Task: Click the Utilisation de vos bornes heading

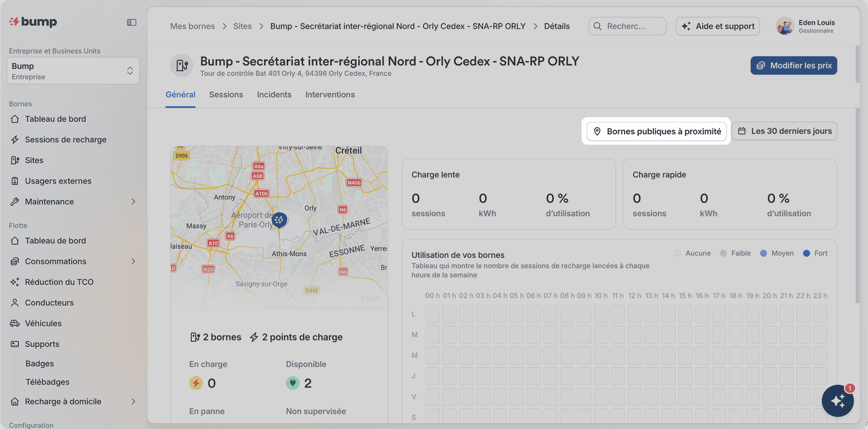Action: [x=458, y=255]
